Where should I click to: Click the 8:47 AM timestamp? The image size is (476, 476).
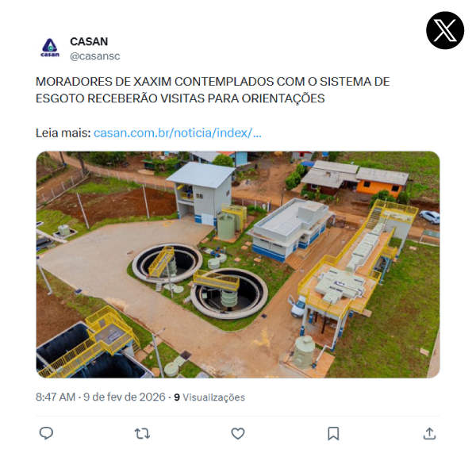click(x=56, y=397)
